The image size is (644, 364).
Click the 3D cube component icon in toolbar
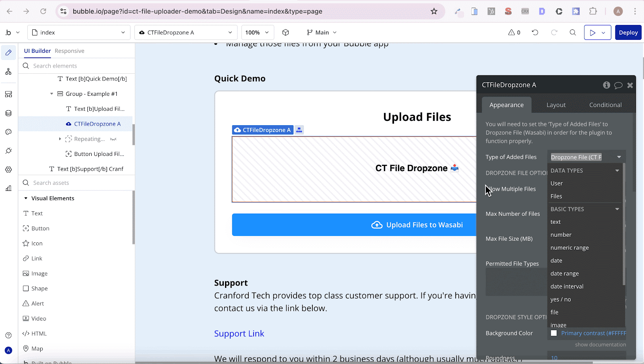coord(286,33)
